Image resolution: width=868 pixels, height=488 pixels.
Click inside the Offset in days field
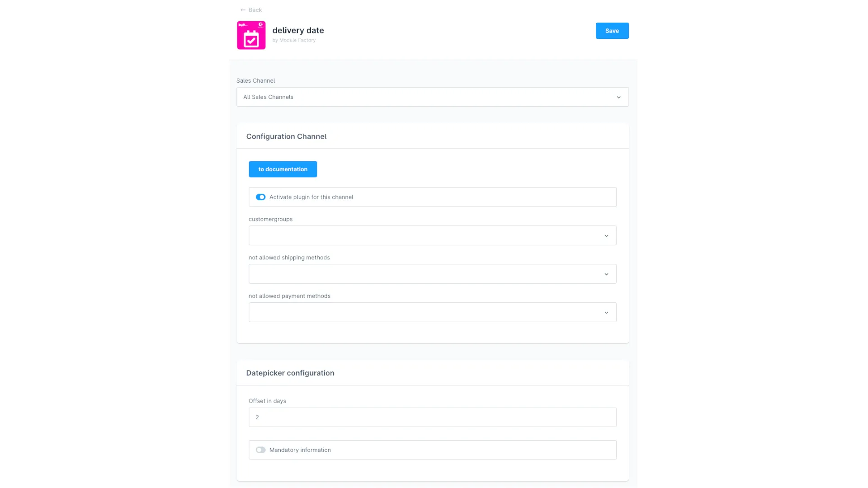(x=432, y=417)
